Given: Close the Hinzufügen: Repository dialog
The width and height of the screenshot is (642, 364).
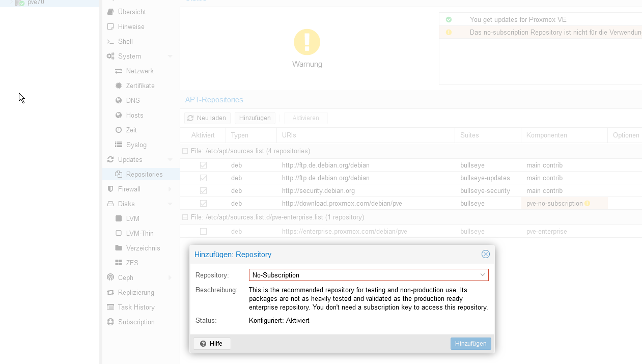Looking at the screenshot, I should point(486,254).
